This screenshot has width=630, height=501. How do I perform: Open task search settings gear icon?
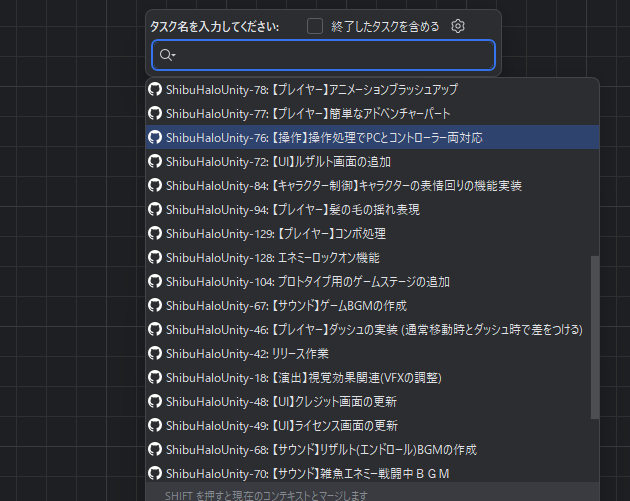tap(458, 26)
